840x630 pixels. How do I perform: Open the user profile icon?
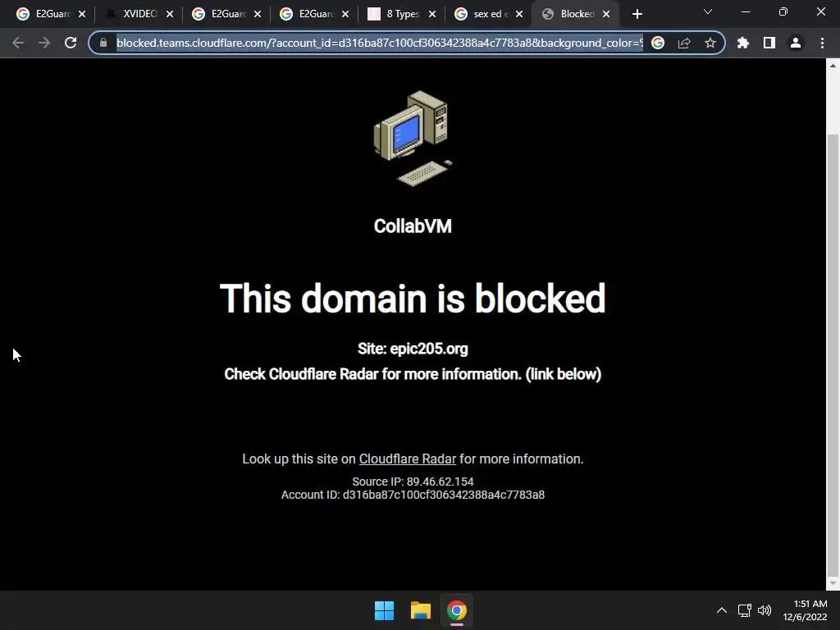pyautogui.click(x=795, y=43)
